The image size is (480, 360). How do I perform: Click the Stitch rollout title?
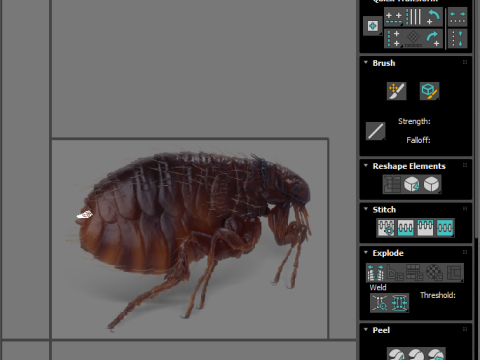click(x=384, y=210)
